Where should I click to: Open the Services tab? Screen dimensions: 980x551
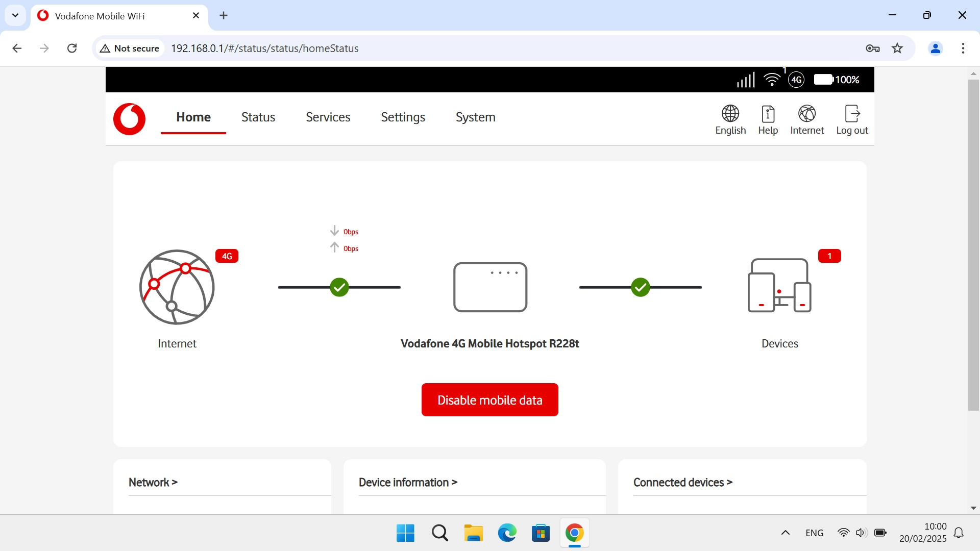pos(328,117)
